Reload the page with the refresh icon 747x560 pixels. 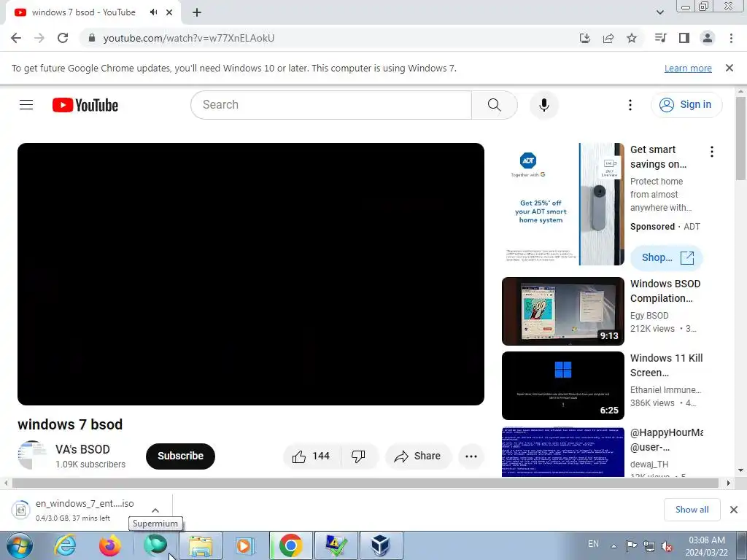click(x=63, y=38)
